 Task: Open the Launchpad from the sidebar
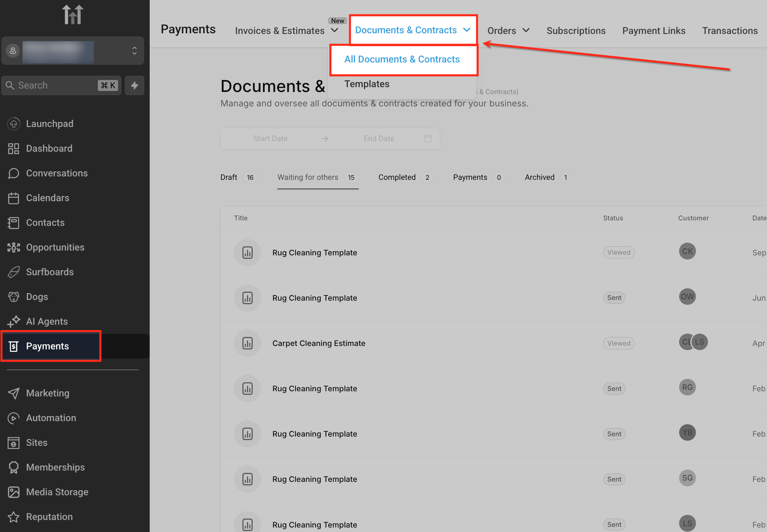[x=49, y=124]
